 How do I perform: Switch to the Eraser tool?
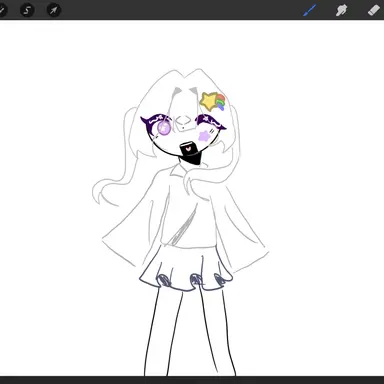[x=374, y=10]
